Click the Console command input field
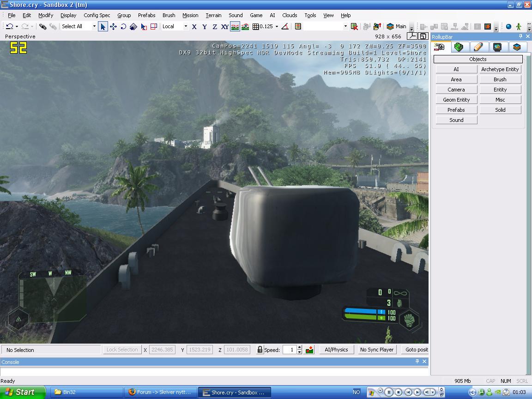 coord(214,371)
